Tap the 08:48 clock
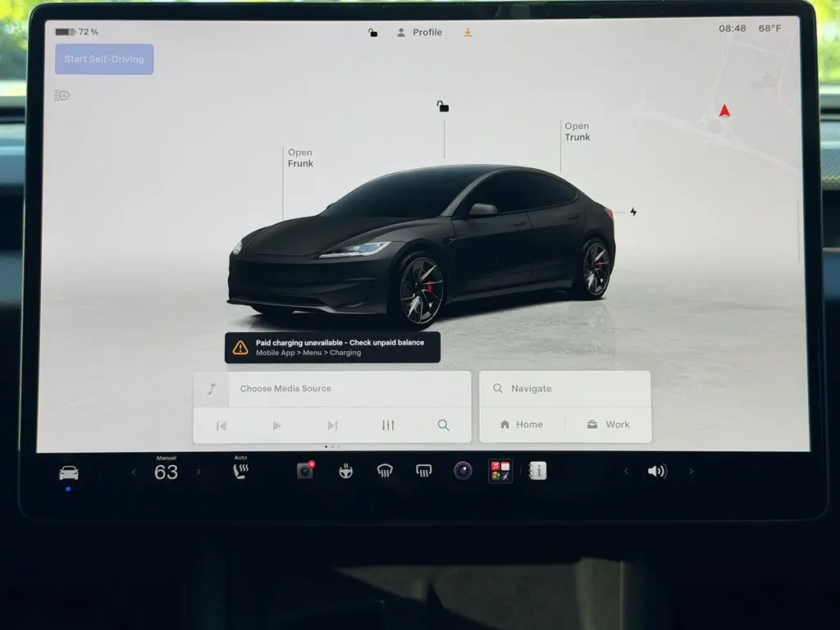Image resolution: width=840 pixels, height=630 pixels. coord(733,29)
